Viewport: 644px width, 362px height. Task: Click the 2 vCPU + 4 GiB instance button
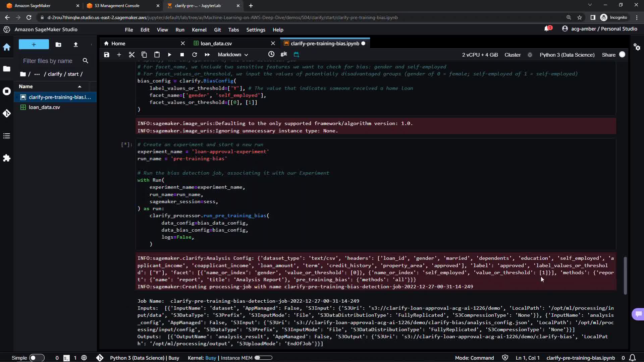pyautogui.click(x=480, y=55)
